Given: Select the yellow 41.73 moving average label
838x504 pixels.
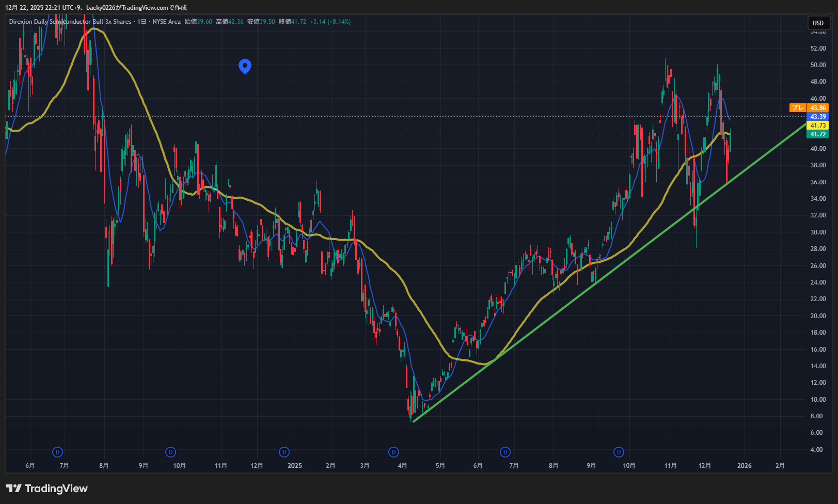Looking at the screenshot, I should tap(817, 125).
